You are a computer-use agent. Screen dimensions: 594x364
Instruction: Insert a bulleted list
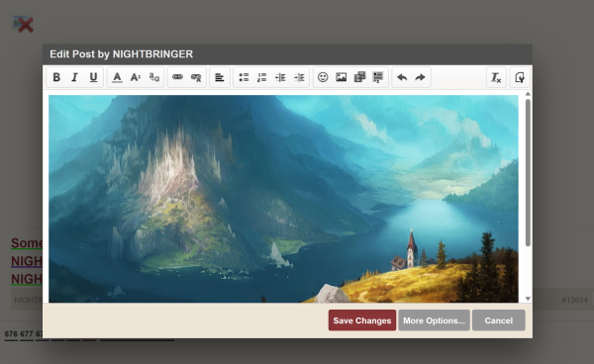pos(244,77)
